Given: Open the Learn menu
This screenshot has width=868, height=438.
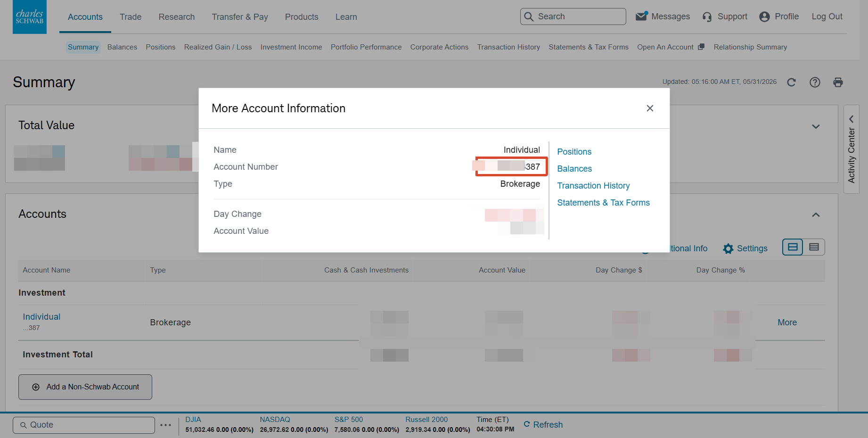Looking at the screenshot, I should [346, 17].
